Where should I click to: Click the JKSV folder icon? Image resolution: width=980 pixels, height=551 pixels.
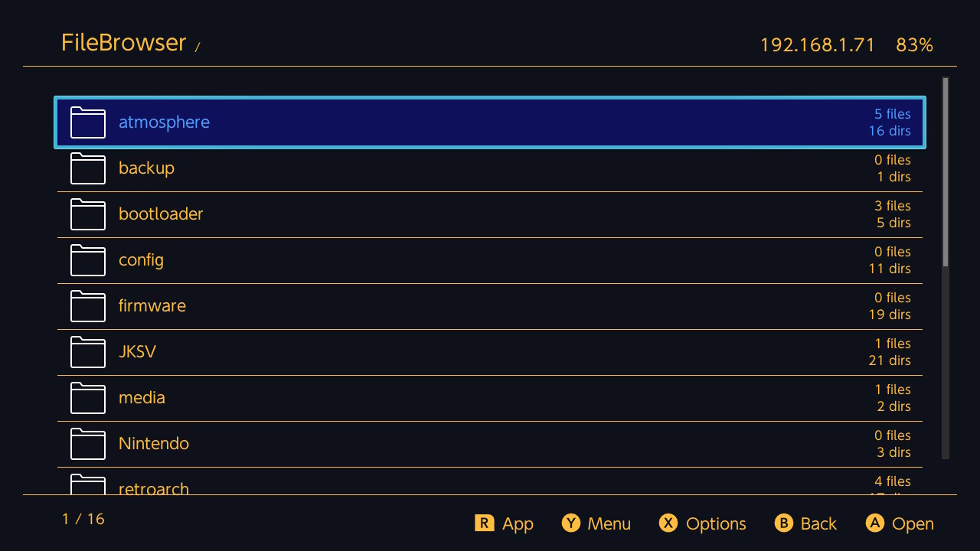click(87, 352)
